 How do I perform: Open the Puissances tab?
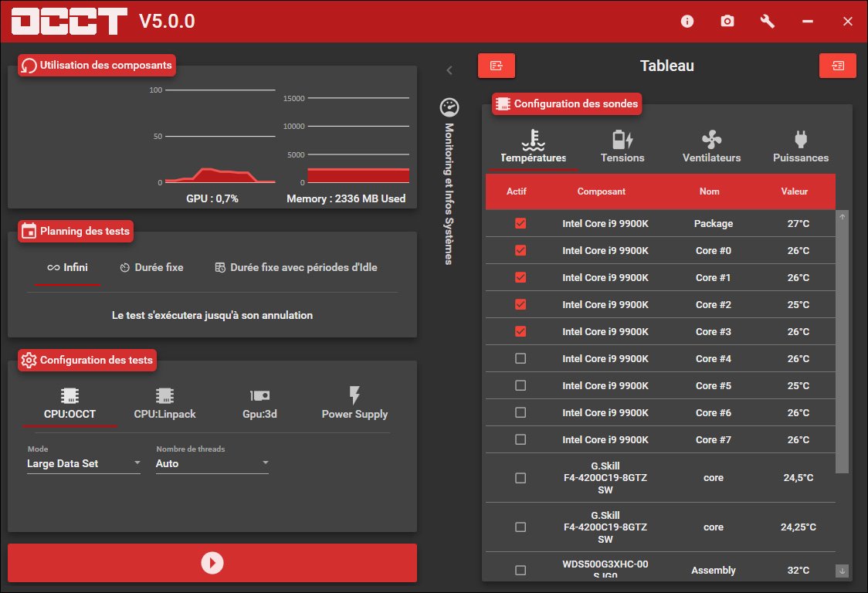point(801,147)
